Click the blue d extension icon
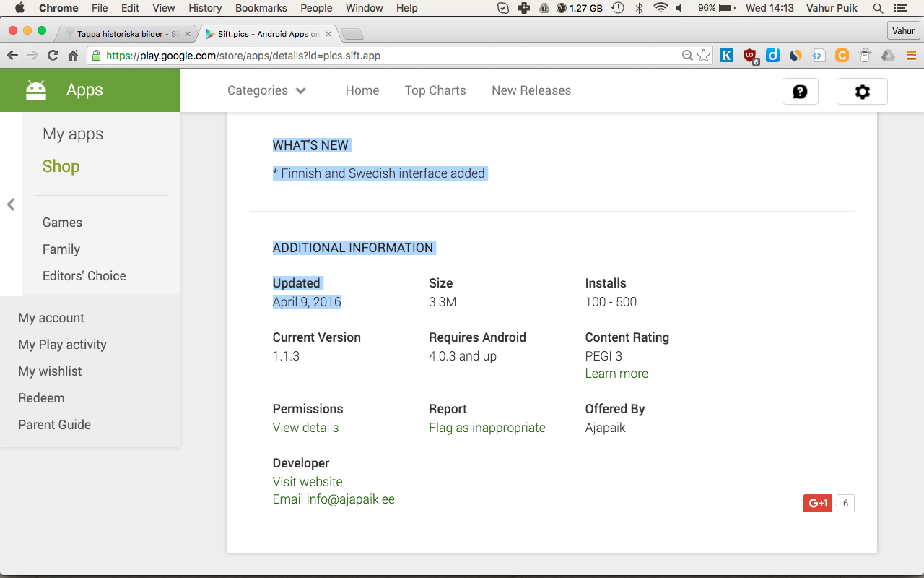The height and width of the screenshot is (578, 924). (772, 55)
